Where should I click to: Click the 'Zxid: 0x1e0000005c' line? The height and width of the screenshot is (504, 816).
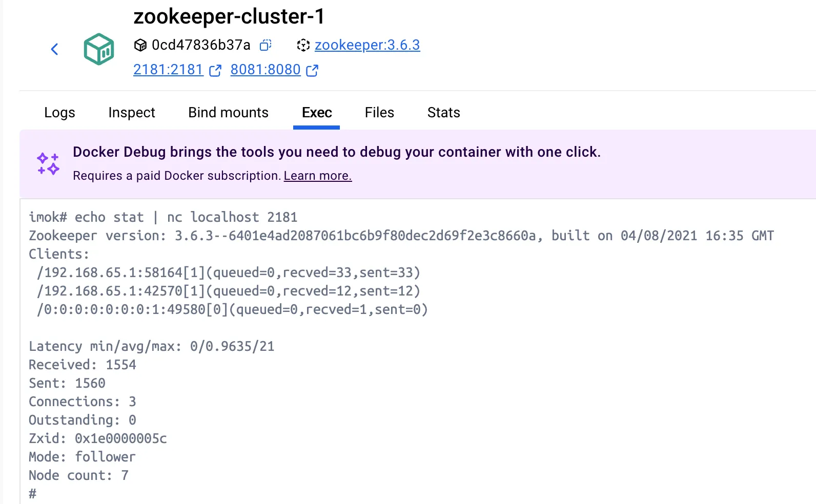(98, 438)
